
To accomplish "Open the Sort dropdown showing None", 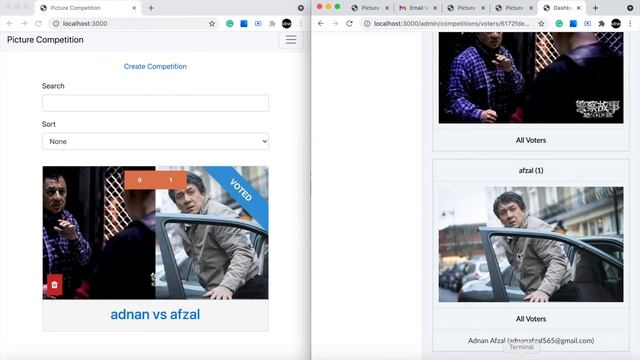I will (155, 141).
